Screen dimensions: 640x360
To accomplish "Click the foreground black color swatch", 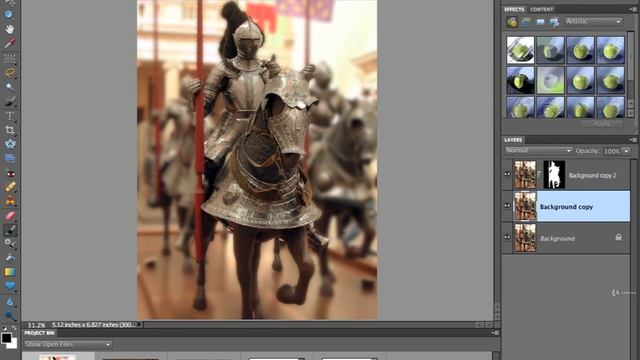I will pyautogui.click(x=6, y=338).
